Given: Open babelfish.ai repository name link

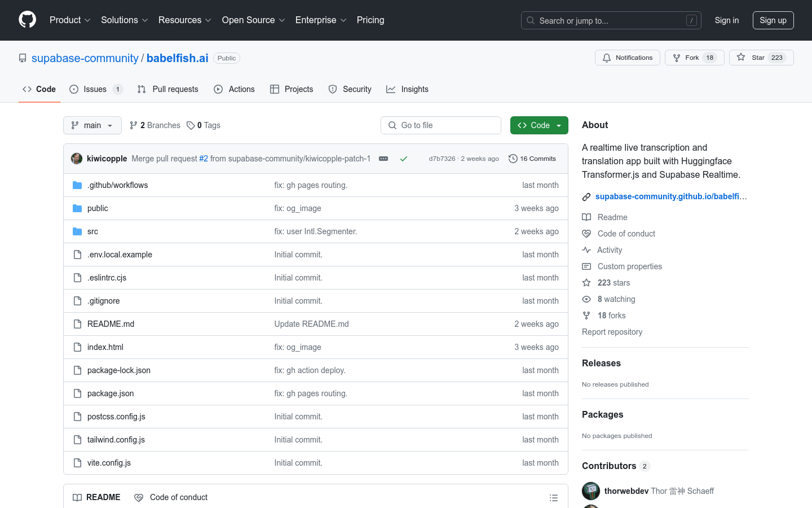Looking at the screenshot, I should pyautogui.click(x=178, y=58).
